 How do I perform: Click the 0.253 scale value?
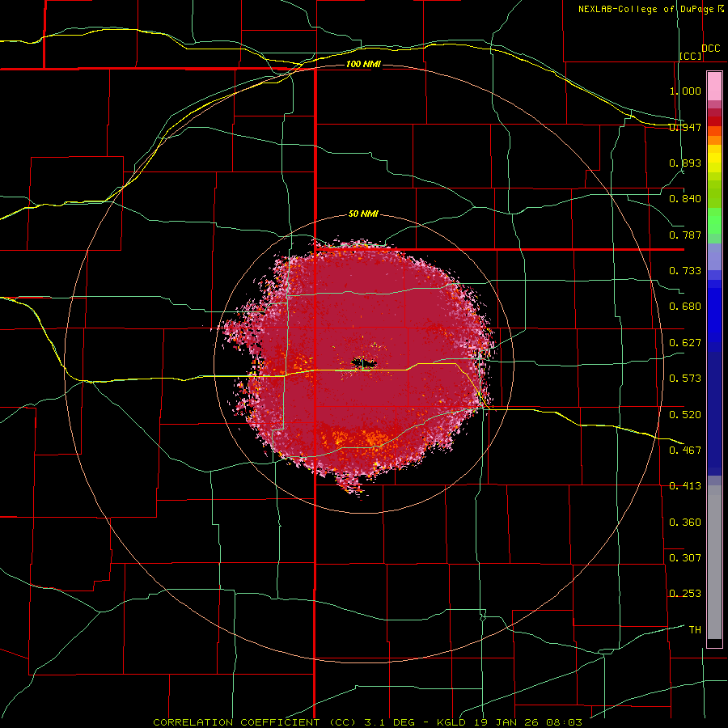click(x=685, y=594)
